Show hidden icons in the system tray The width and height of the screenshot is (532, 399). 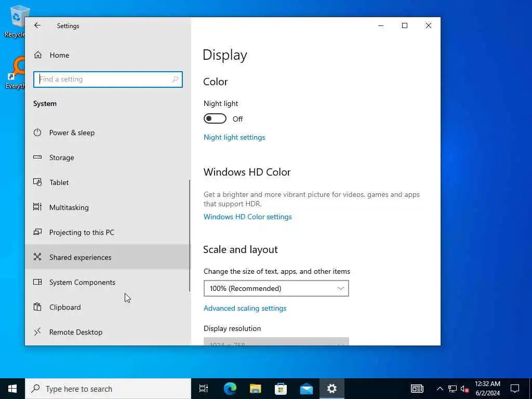tap(440, 389)
